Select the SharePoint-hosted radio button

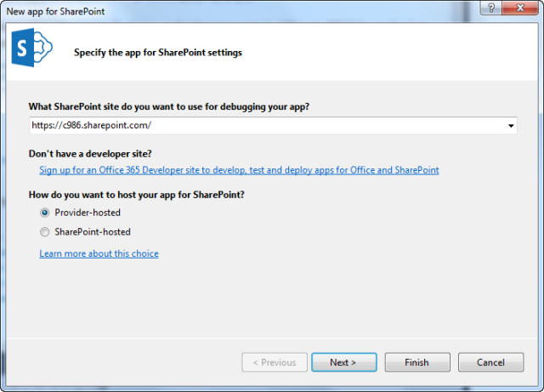(45, 231)
